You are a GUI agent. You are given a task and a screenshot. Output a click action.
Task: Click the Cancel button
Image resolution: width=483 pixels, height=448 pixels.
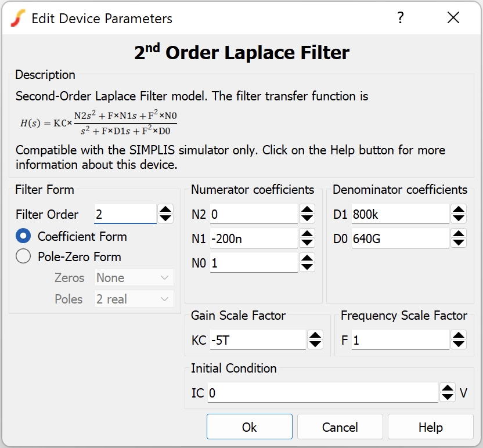click(340, 427)
